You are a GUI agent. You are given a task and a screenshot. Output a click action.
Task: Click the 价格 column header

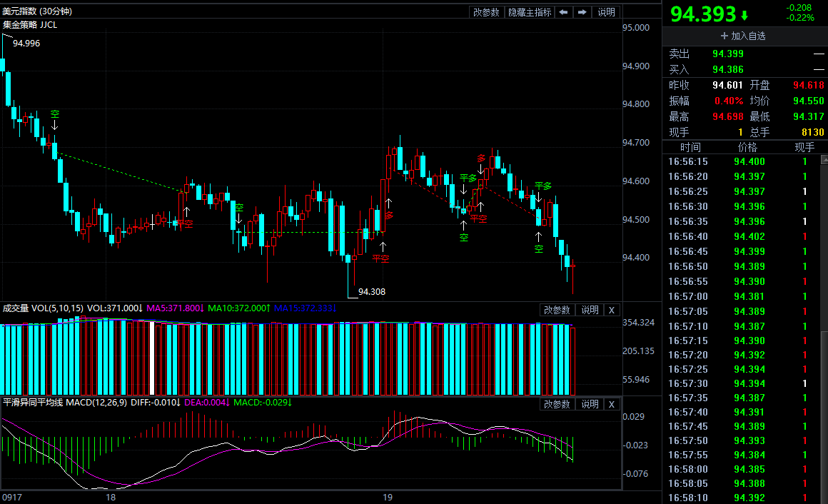click(x=747, y=147)
